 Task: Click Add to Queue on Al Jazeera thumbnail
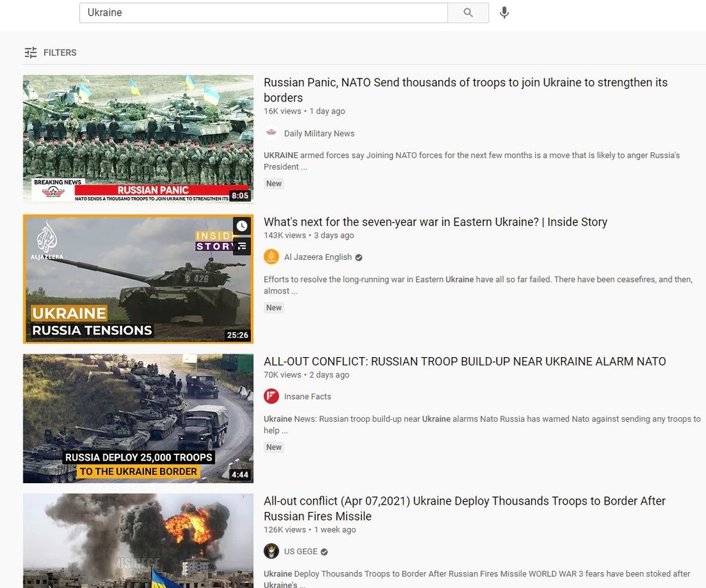point(242,246)
